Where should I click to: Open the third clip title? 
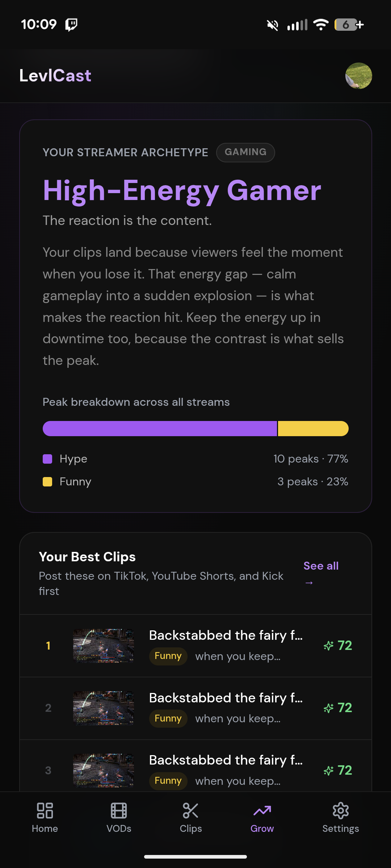tap(226, 760)
